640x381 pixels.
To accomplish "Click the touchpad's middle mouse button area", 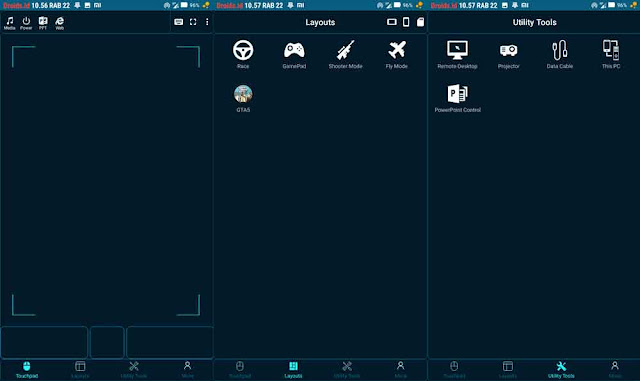I will pyautogui.click(x=107, y=342).
